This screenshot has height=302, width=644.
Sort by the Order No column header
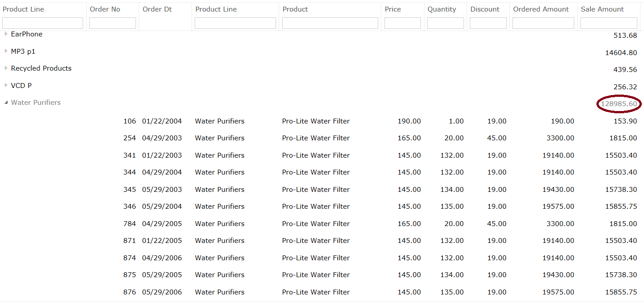click(x=105, y=9)
